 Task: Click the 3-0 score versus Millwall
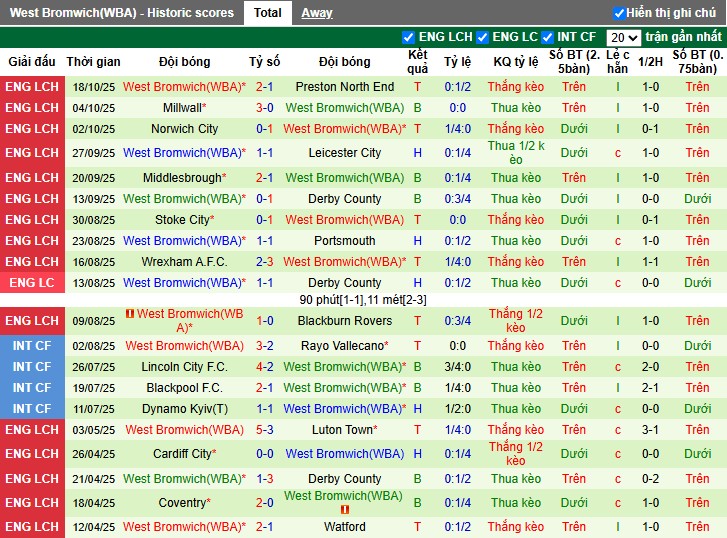click(264, 108)
